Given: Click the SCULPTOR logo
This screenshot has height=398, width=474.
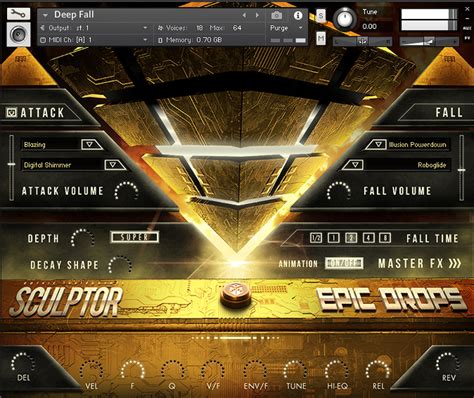Looking at the screenshot, I should click(x=67, y=302).
